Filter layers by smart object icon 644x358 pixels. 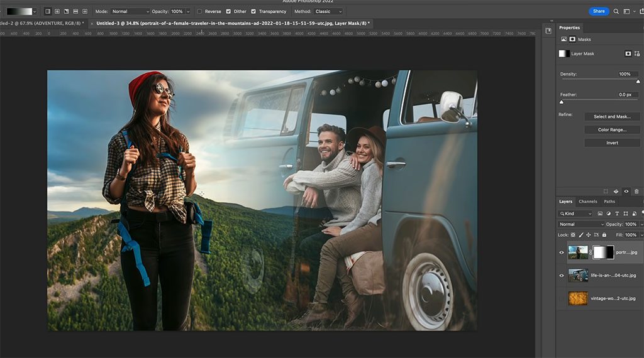[x=634, y=214]
